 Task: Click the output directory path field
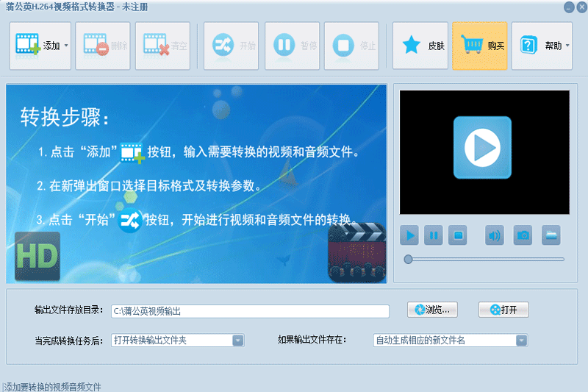click(250, 311)
